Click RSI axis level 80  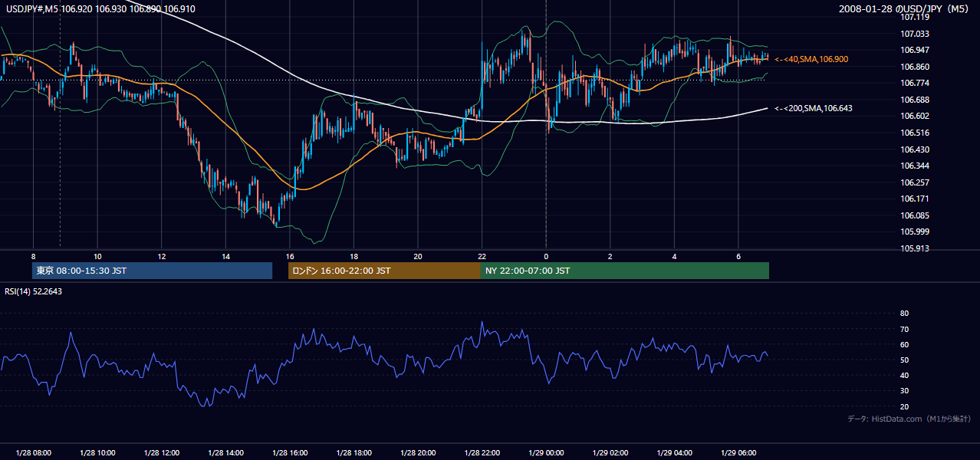click(905, 314)
